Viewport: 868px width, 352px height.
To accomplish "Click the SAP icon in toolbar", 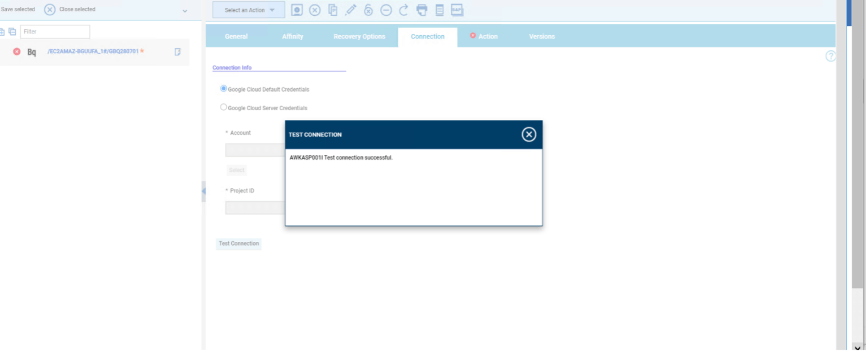I will point(457,10).
